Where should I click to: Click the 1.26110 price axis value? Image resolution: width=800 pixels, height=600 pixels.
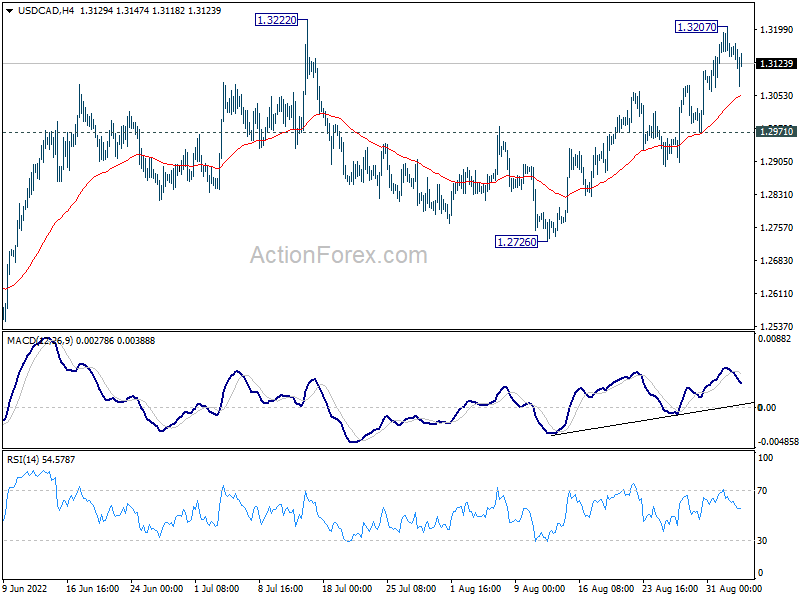[x=777, y=293]
